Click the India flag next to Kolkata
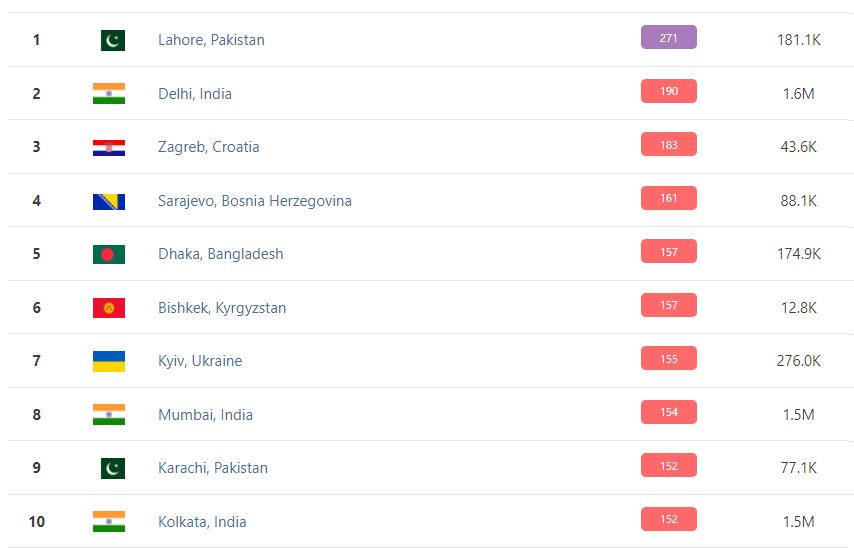 (109, 522)
